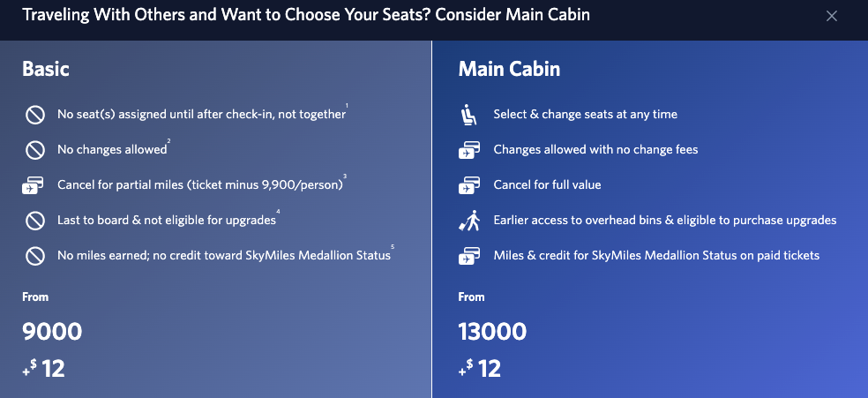868x398 pixels.
Task: Click the Main Cabin price of 13000 miles
Action: click(492, 332)
